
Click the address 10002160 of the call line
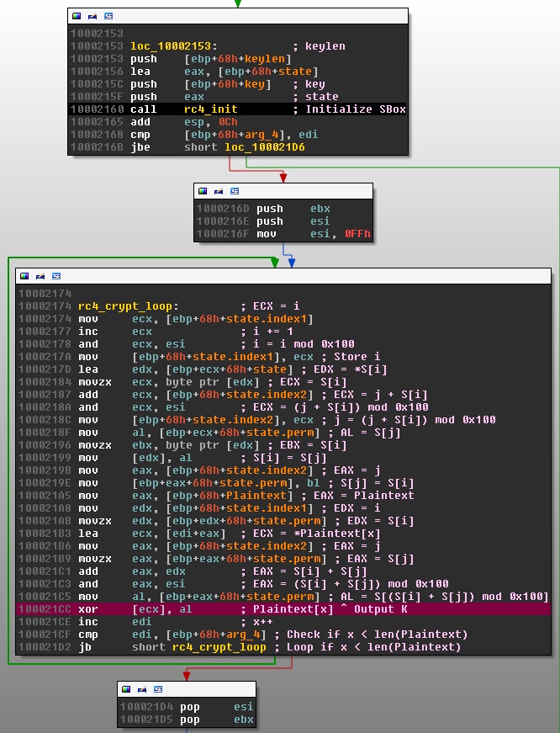tap(98, 109)
